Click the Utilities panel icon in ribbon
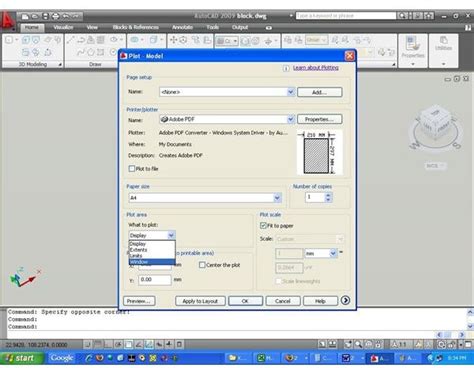This screenshot has height=368, width=474. pyautogui.click(x=443, y=41)
